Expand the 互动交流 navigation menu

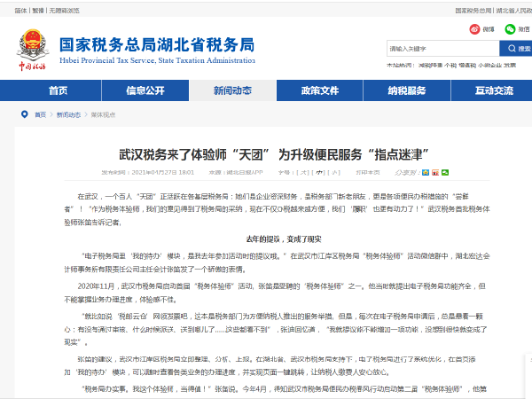tap(493, 90)
